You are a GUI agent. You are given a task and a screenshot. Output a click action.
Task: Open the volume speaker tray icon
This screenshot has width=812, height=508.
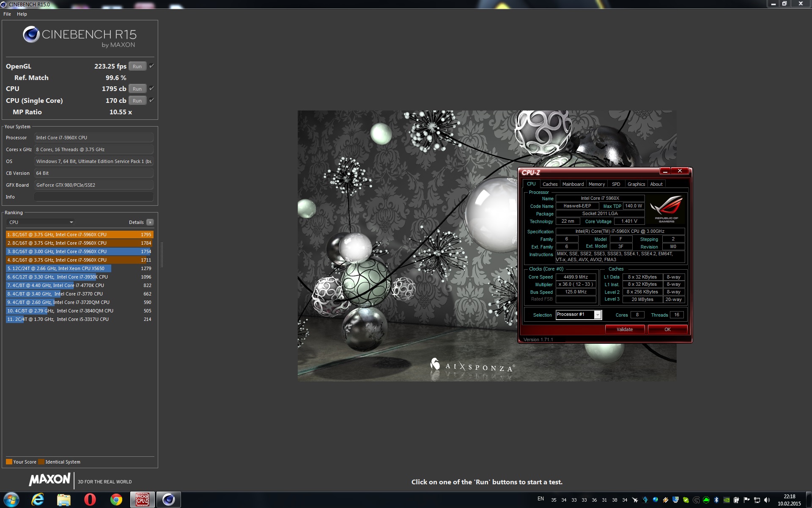tap(767, 500)
